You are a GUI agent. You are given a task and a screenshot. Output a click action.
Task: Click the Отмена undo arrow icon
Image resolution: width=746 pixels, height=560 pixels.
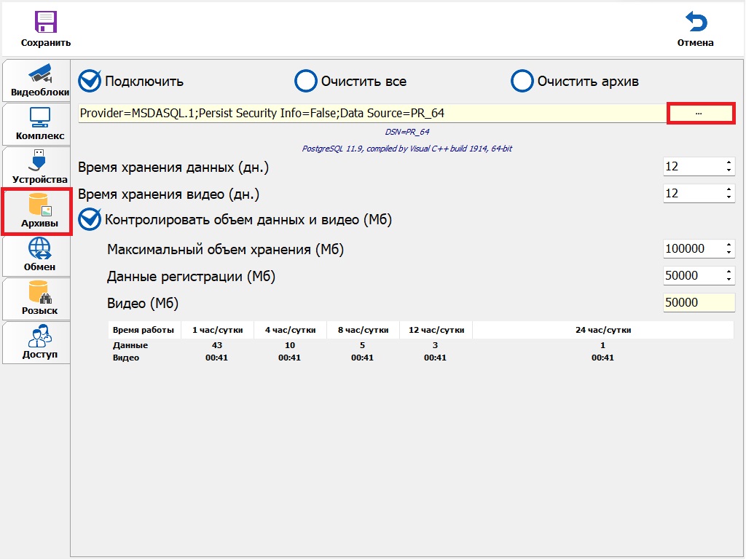[x=695, y=23]
